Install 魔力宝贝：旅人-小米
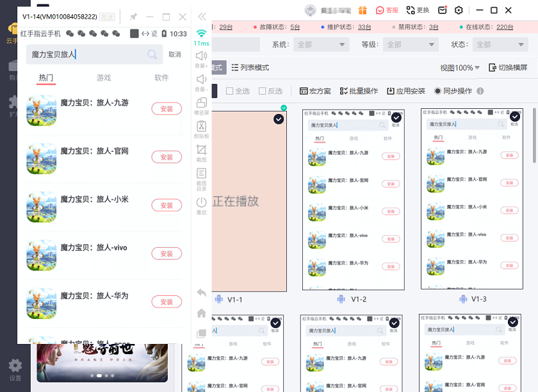Screen dimensions: 538x392 pos(167,205)
